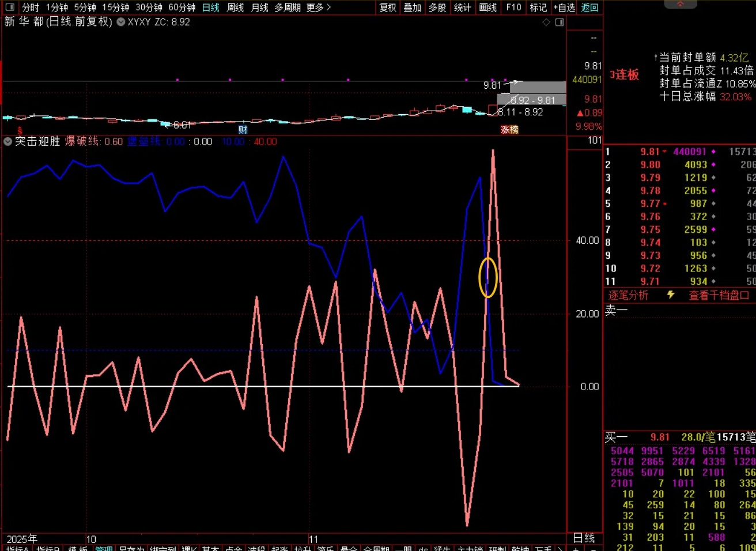Viewport: 756px width, 551px height.
Task: Switch to 周线 weekly chart
Action: (235, 7)
